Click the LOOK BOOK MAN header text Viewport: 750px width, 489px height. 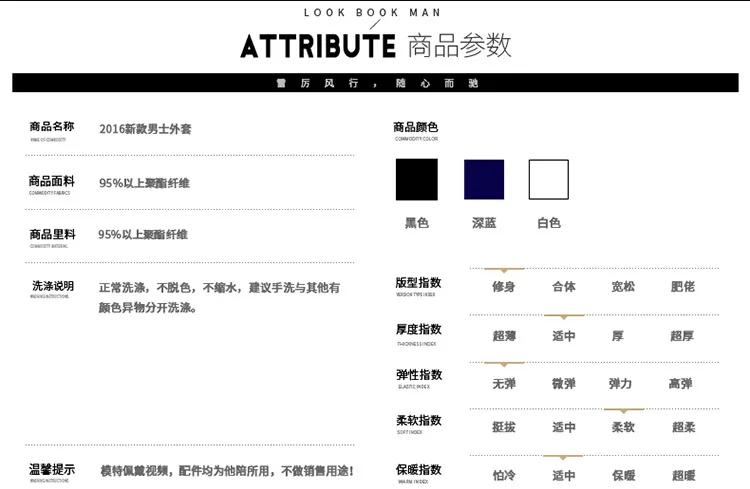click(x=372, y=13)
